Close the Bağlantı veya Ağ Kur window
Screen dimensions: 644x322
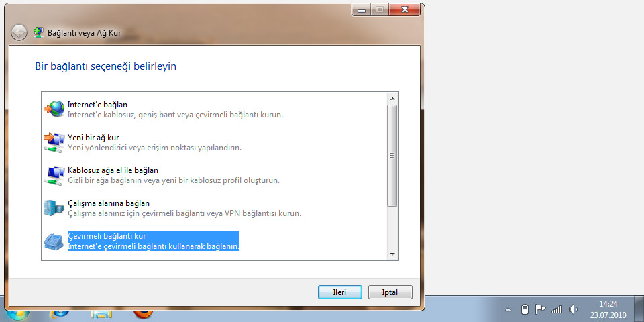pos(405,9)
